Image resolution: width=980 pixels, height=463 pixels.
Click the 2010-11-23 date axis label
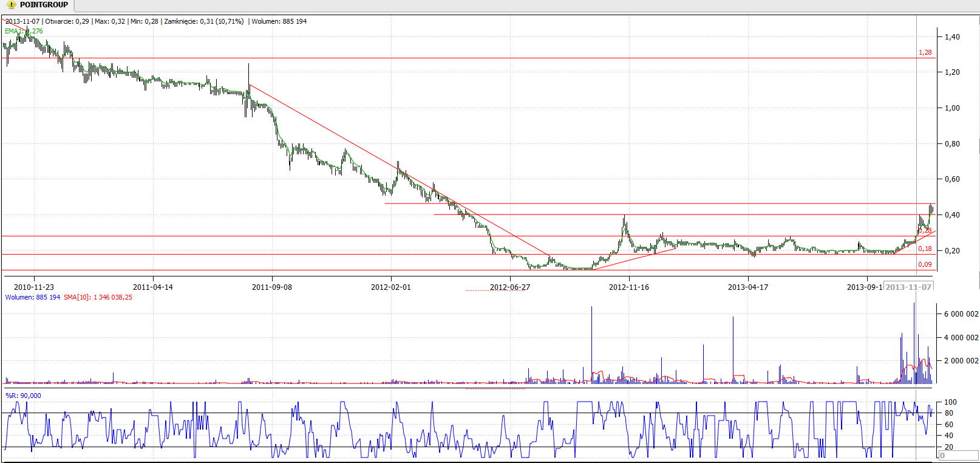point(33,287)
